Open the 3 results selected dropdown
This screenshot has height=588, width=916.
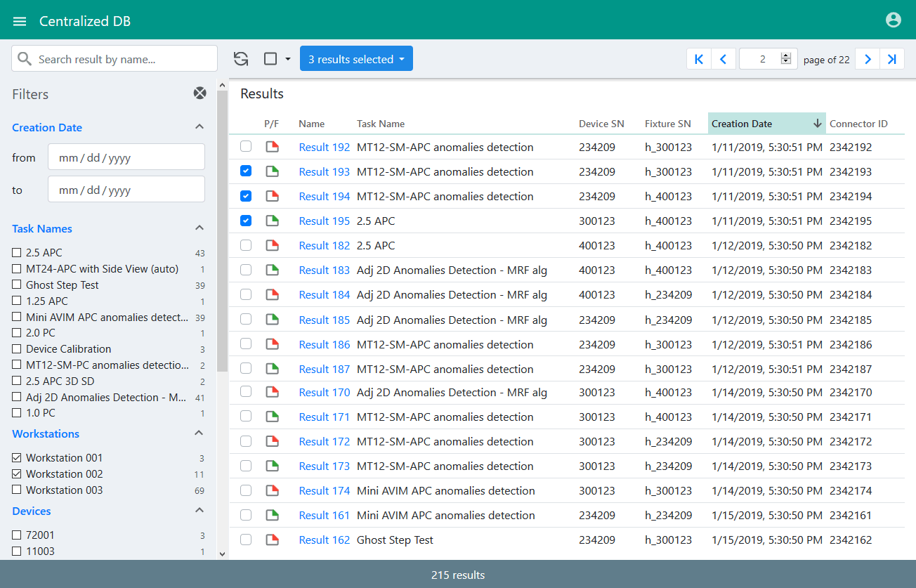(x=356, y=59)
